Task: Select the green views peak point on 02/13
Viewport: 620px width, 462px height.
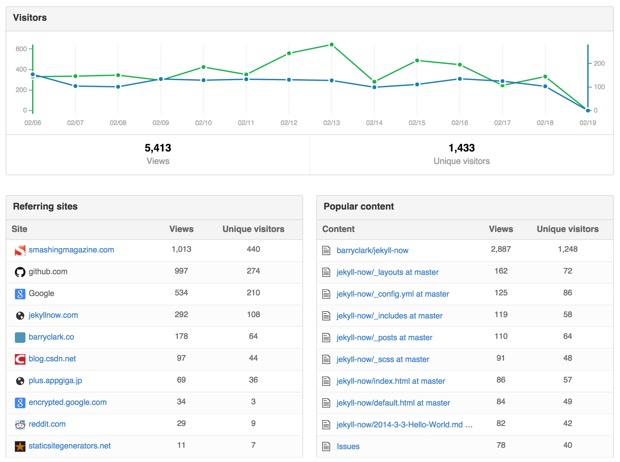Action: click(x=331, y=45)
